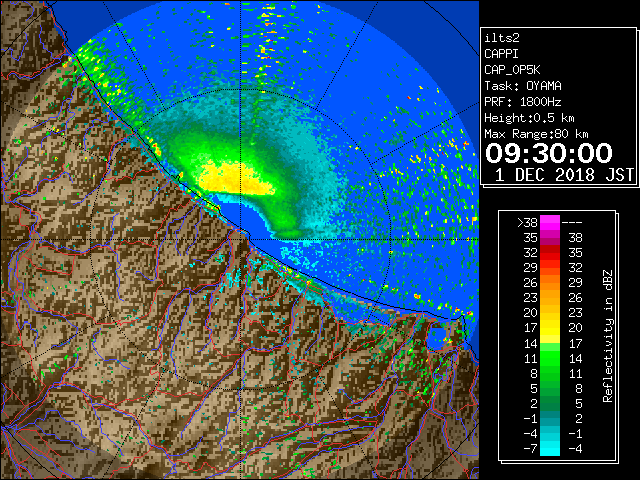Click the '1 DEC 2018 JST' date
This screenshot has height=480, width=640.
564,175
